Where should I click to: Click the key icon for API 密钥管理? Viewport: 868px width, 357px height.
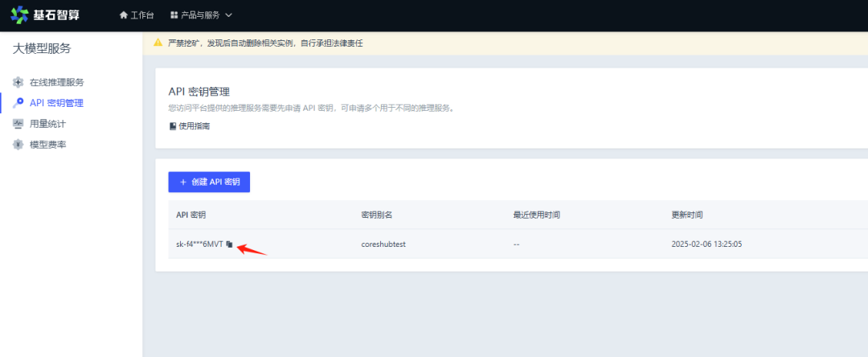(18, 103)
